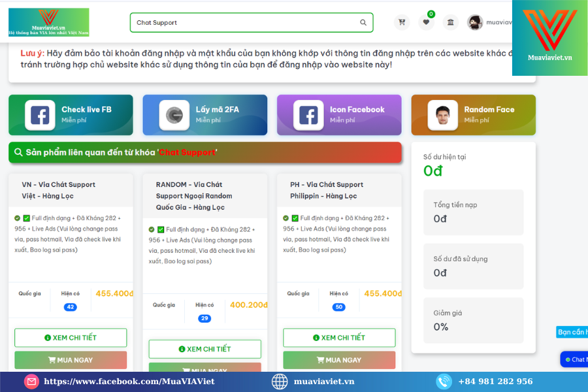
Task: Open the Random Face tool
Action: (474, 115)
